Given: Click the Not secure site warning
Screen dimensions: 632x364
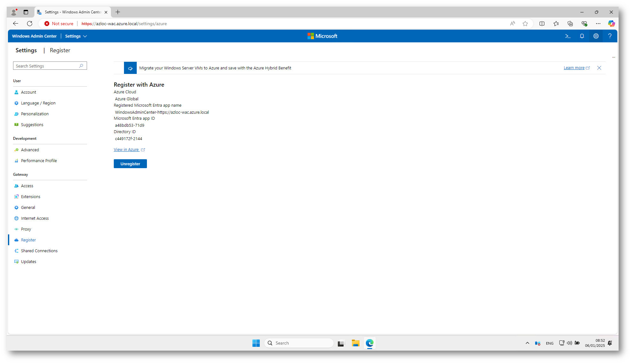Looking at the screenshot, I should click(59, 24).
